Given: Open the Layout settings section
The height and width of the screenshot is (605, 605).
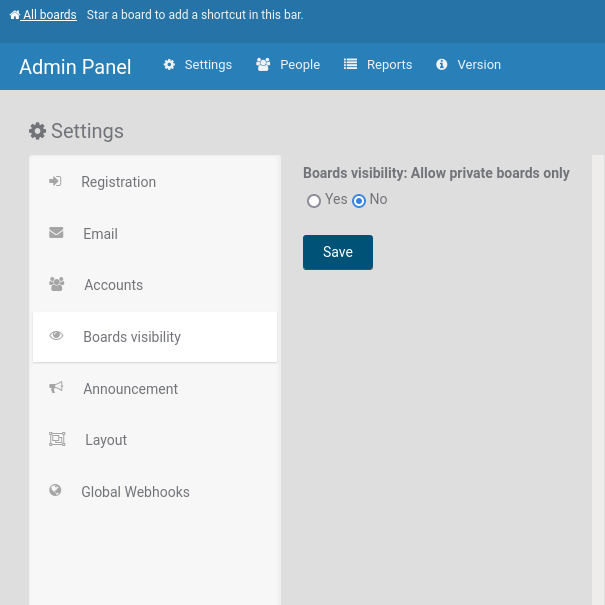Looking at the screenshot, I should (x=106, y=440).
